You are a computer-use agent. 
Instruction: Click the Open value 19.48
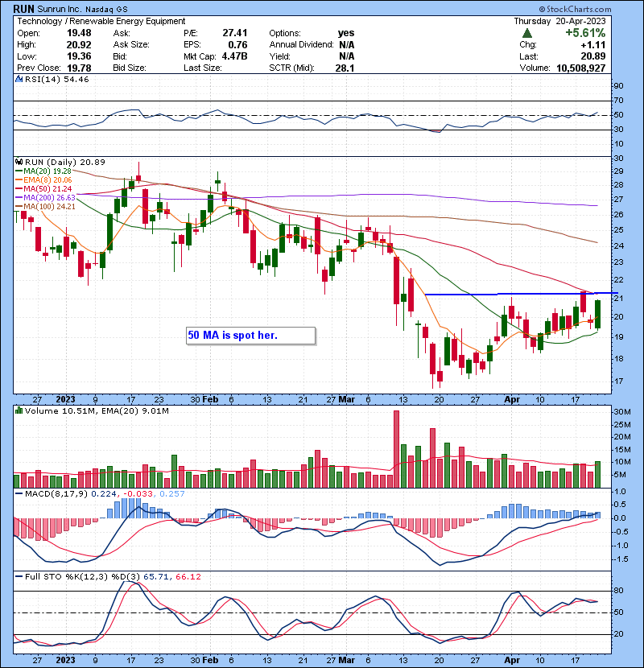[x=79, y=33]
